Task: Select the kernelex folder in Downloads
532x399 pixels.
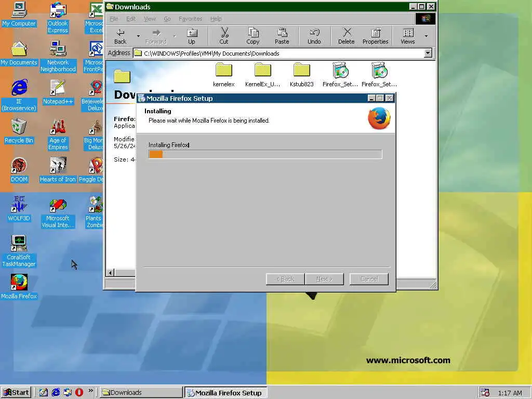Action: tap(223, 75)
